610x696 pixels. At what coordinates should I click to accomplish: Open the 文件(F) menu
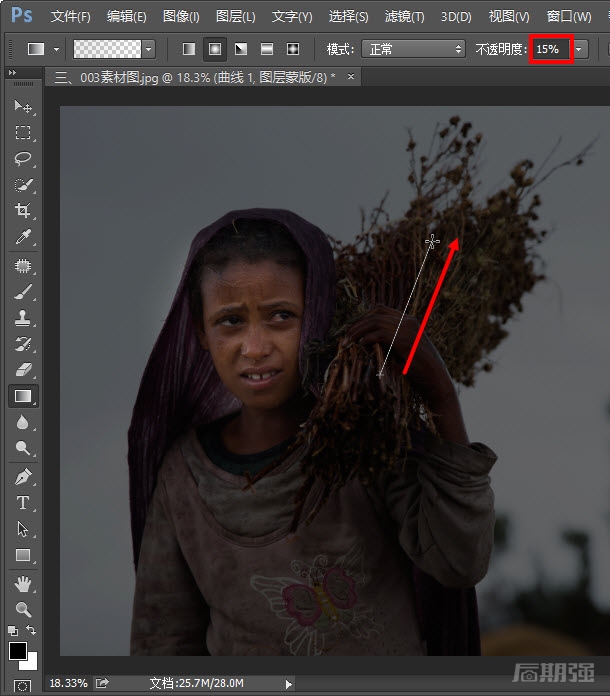(x=71, y=16)
